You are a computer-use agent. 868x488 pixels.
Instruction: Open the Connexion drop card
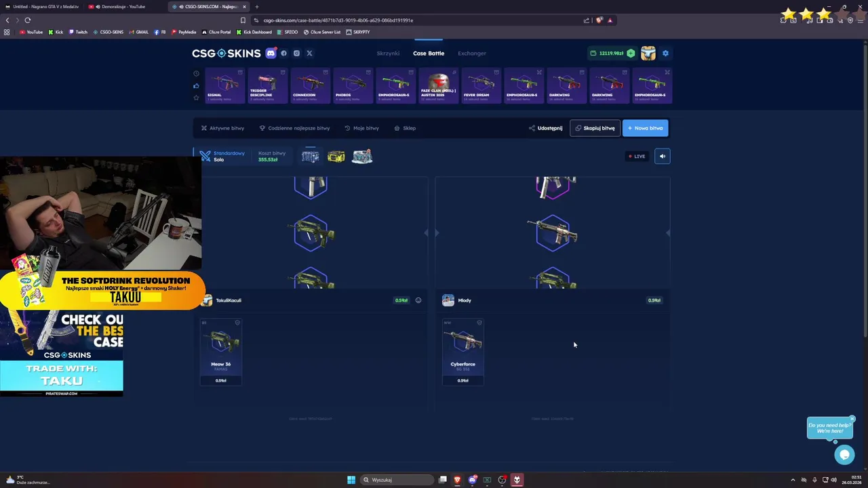[x=310, y=86]
